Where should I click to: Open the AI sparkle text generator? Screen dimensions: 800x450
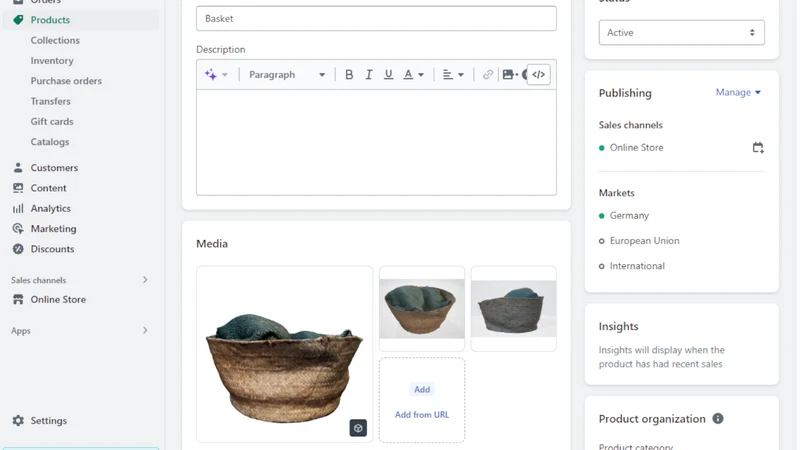(211, 74)
